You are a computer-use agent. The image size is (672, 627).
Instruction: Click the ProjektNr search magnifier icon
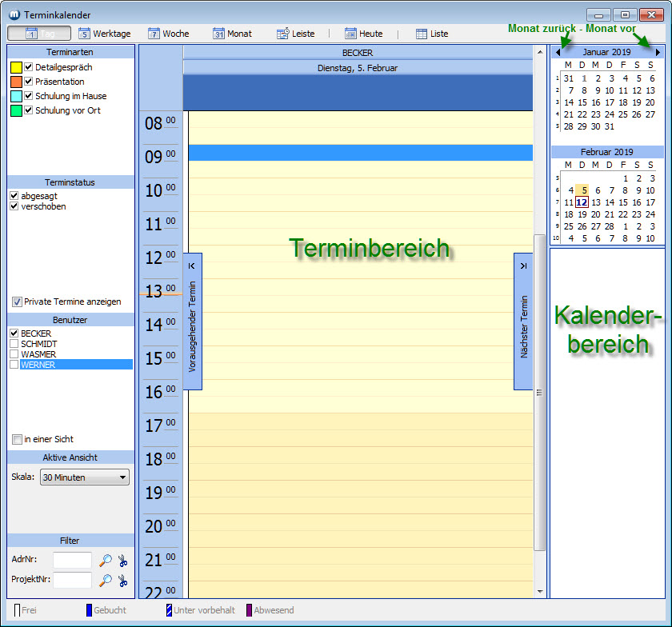coord(106,580)
